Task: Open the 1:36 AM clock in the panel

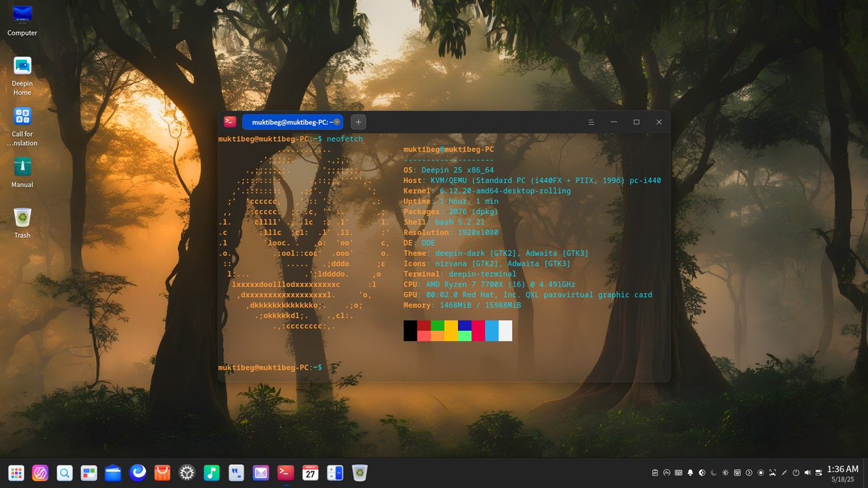Action: [843, 474]
